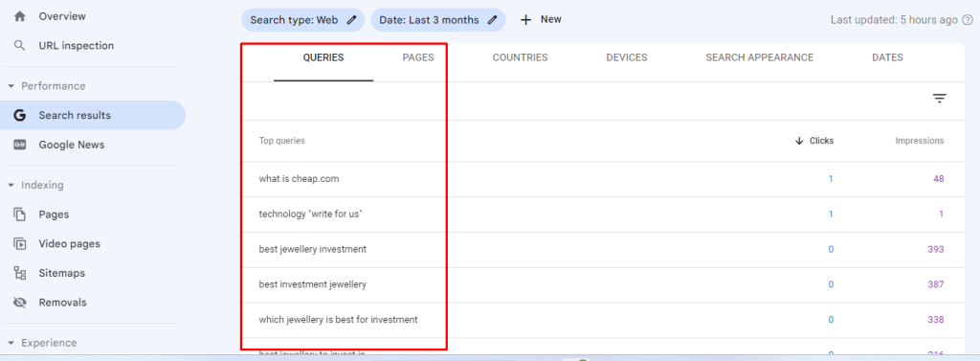
Task: Click the URL inspection magnifier icon
Action: pos(20,46)
